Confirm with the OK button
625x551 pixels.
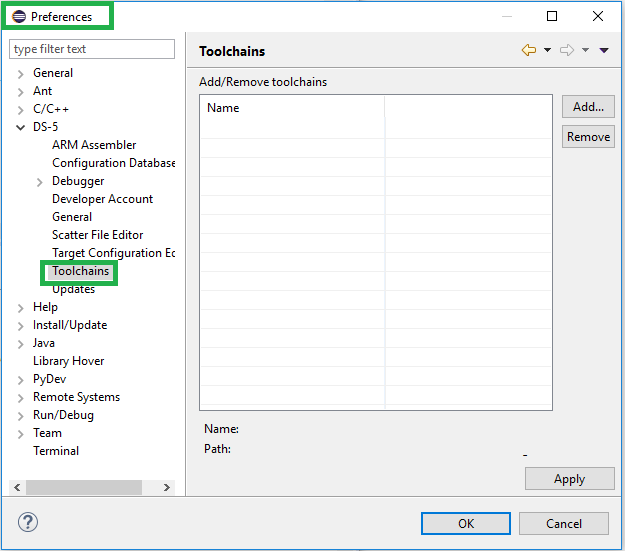(466, 523)
